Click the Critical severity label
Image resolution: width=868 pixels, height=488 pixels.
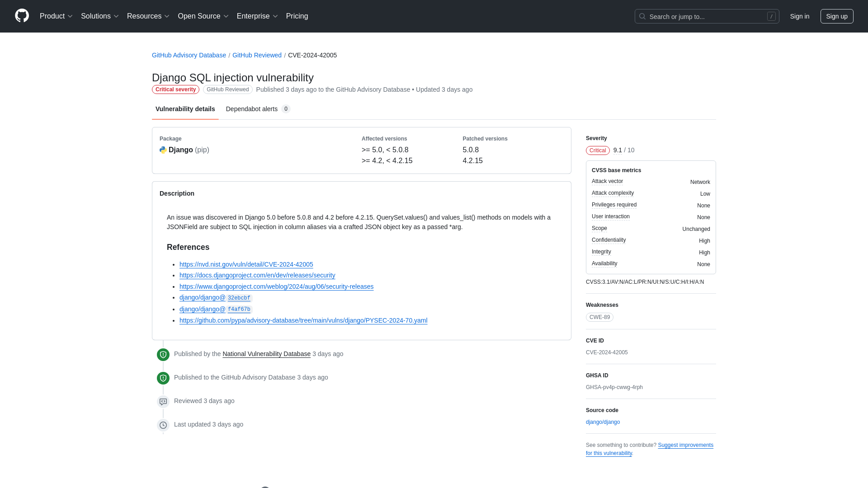point(175,89)
